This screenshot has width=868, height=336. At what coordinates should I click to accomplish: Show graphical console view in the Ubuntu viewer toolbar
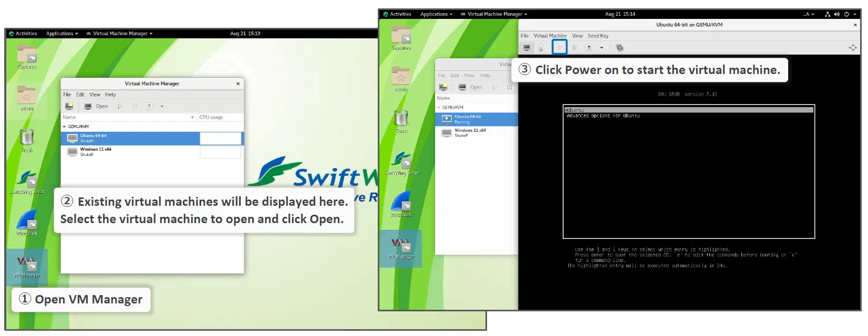526,48
